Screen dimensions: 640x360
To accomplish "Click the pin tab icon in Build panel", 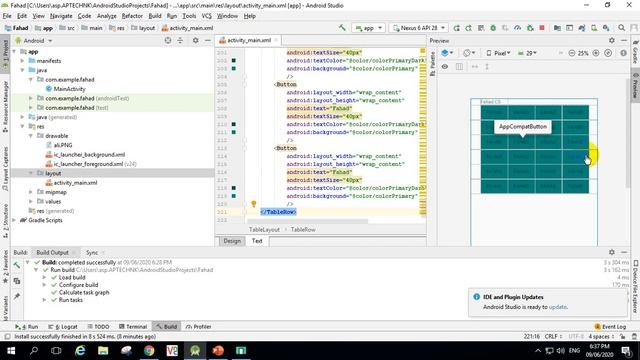I will (17, 296).
